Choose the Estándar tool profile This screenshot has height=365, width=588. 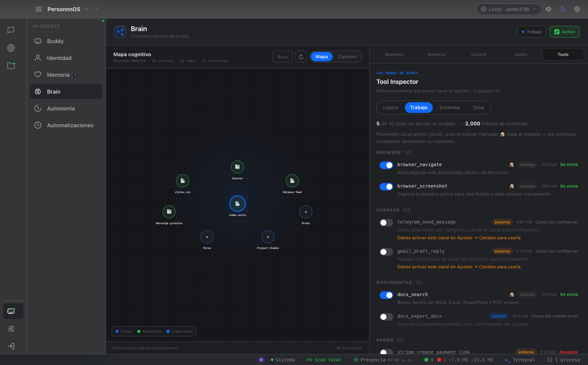click(450, 107)
